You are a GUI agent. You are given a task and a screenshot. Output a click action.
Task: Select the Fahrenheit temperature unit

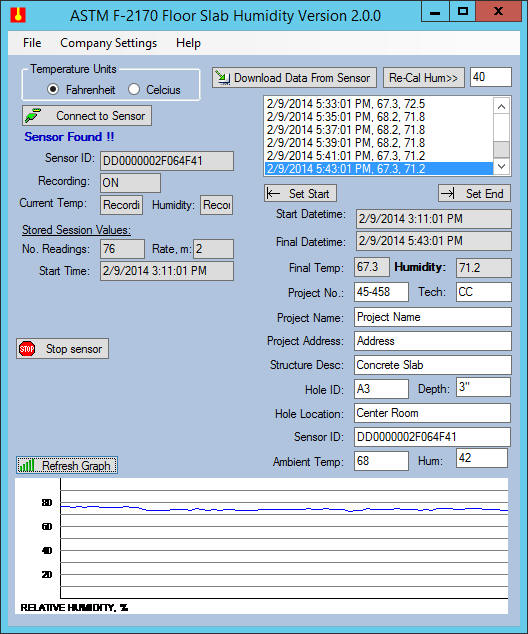[53, 89]
